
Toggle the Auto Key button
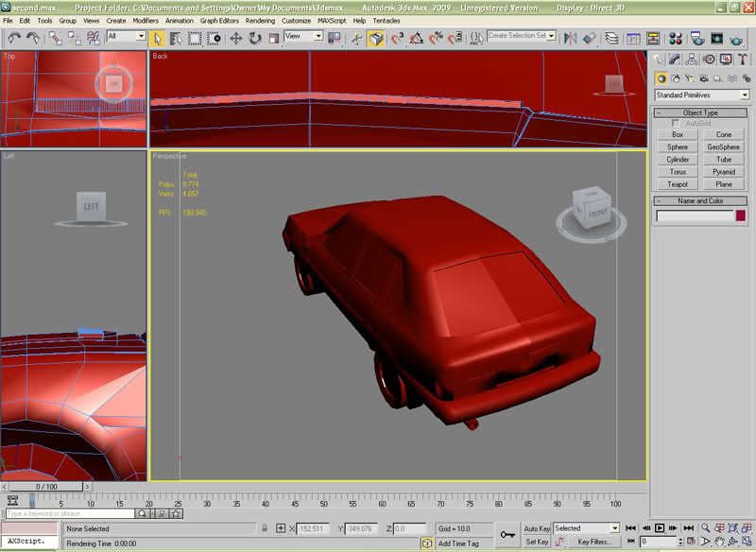537,528
